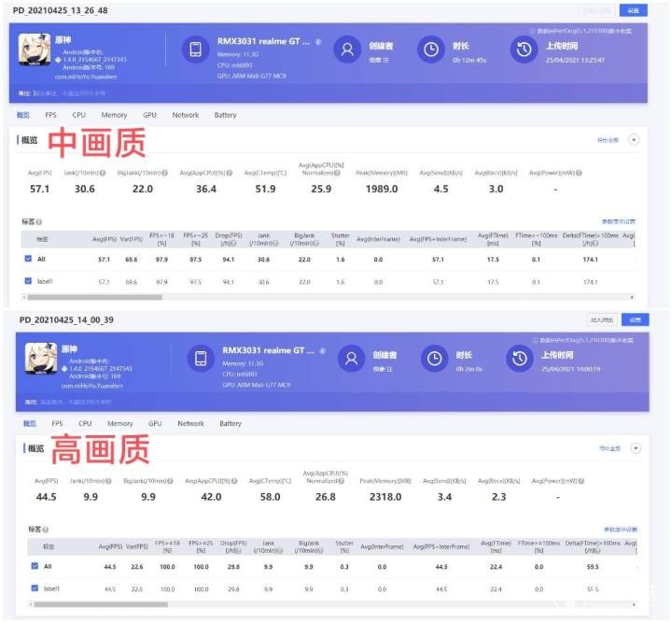Click the creator person icon in 14_00_39 report
Screen dimensions: 672x623
[x=352, y=359]
